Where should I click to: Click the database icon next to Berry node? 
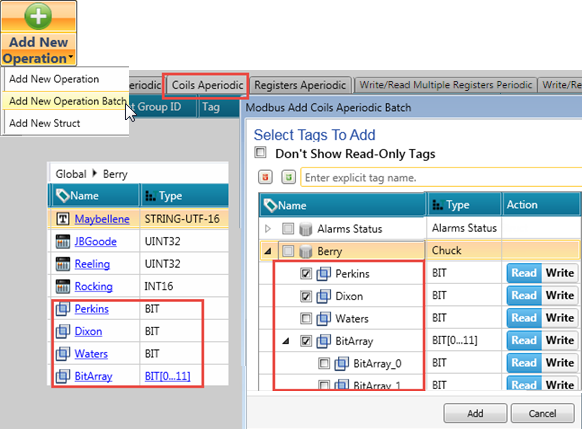click(305, 252)
